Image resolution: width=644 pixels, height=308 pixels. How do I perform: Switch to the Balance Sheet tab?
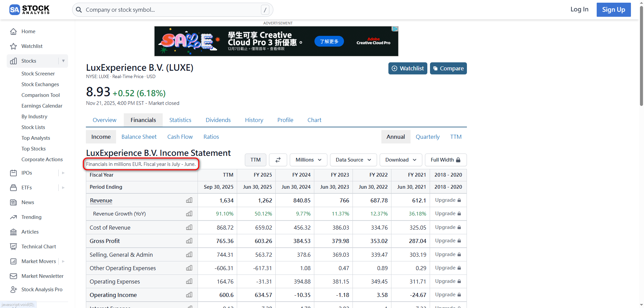[x=139, y=137]
